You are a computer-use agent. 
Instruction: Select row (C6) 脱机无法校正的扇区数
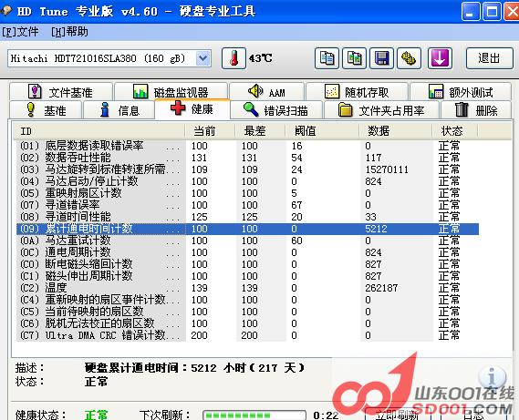247,323
